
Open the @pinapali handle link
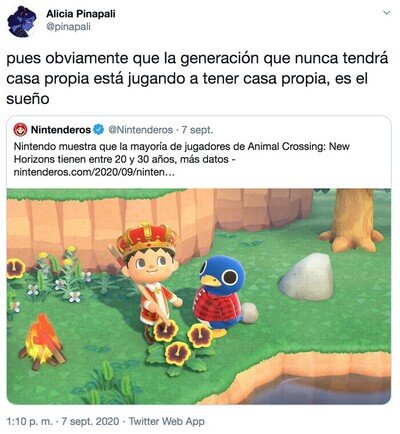point(68,27)
